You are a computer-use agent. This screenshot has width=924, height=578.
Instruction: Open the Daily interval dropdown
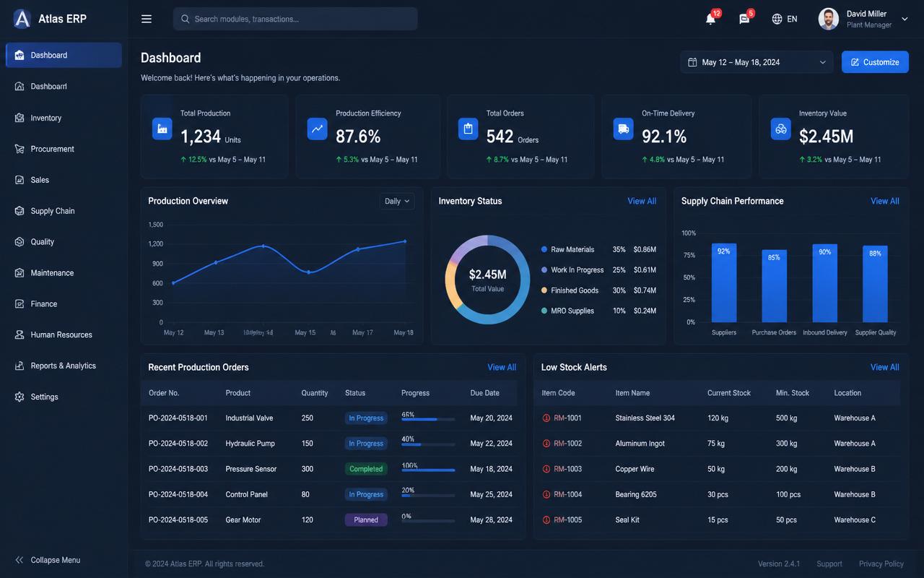pyautogui.click(x=397, y=201)
